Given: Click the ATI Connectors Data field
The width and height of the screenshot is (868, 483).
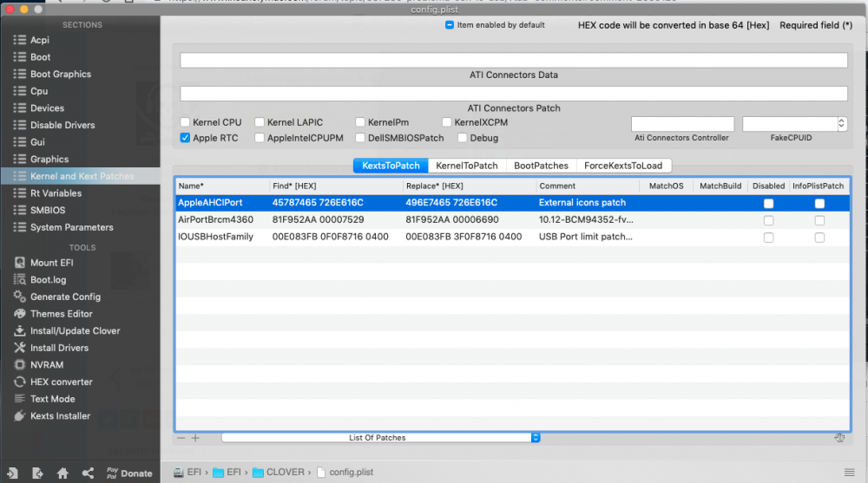Looking at the screenshot, I should click(514, 61).
